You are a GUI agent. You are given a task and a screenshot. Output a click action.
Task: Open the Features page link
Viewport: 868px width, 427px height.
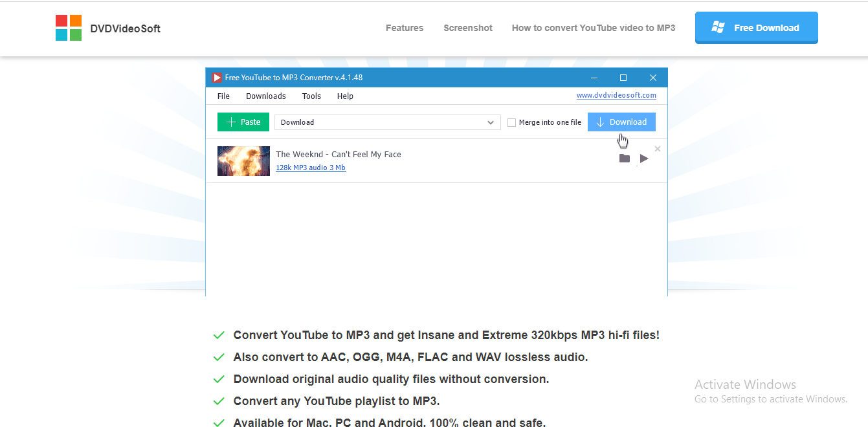(x=405, y=28)
